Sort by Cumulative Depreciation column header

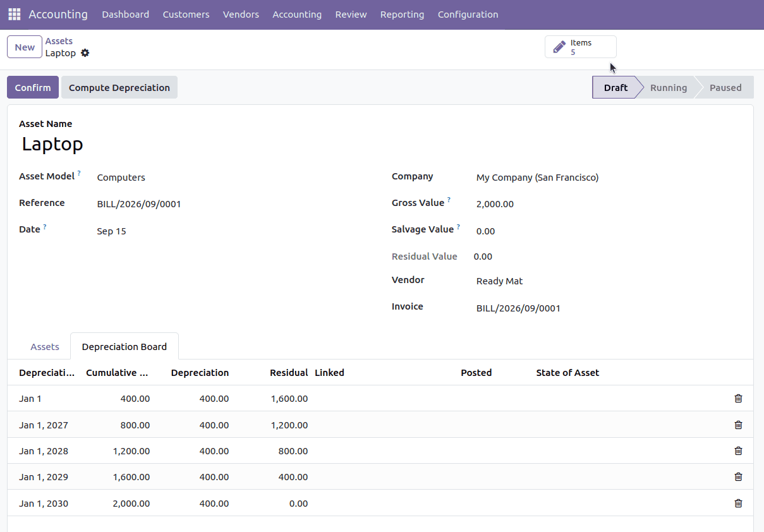tap(118, 373)
